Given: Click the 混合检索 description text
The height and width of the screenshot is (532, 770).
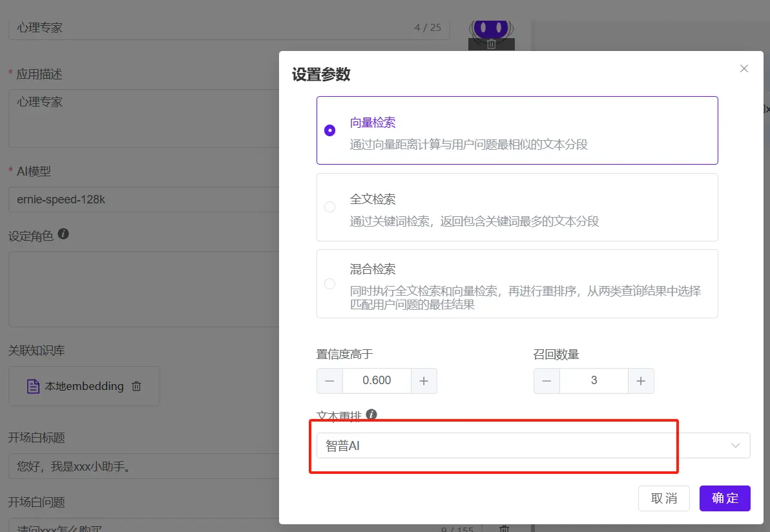Looking at the screenshot, I should point(525,298).
